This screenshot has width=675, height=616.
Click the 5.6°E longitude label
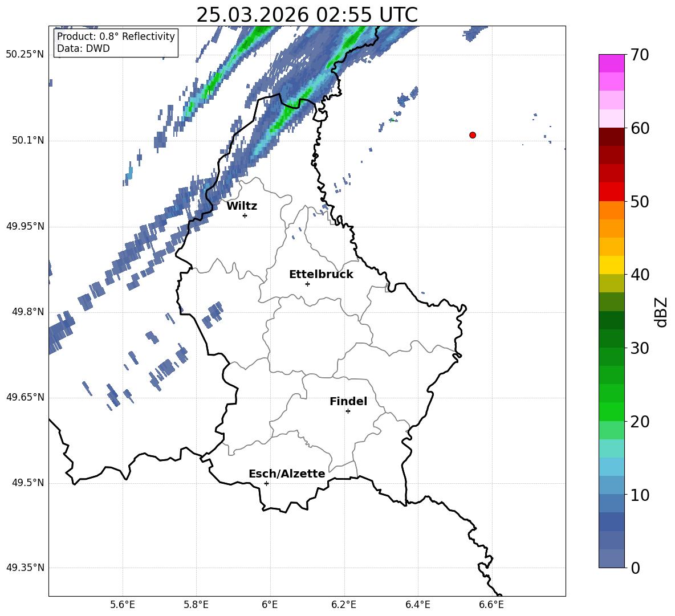(123, 605)
